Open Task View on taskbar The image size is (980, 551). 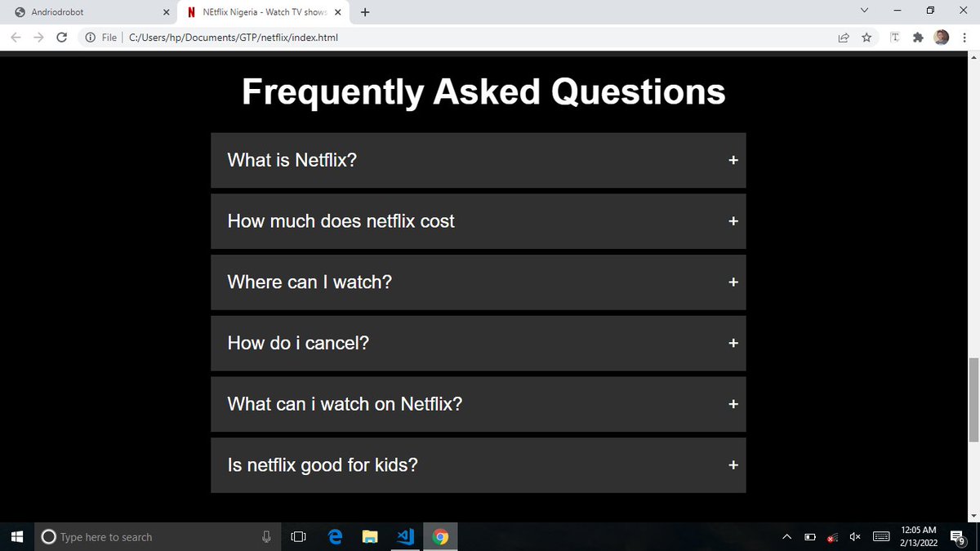point(298,536)
